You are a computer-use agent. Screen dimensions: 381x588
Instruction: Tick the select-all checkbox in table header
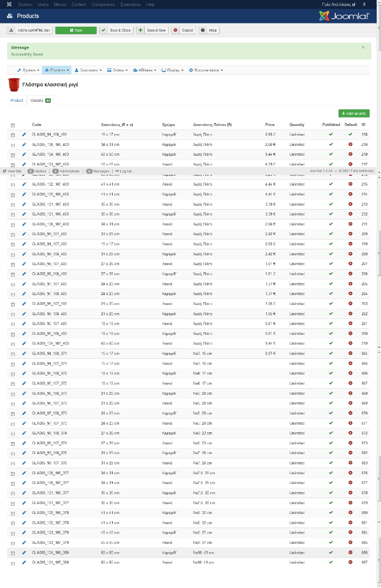pyautogui.click(x=13, y=125)
